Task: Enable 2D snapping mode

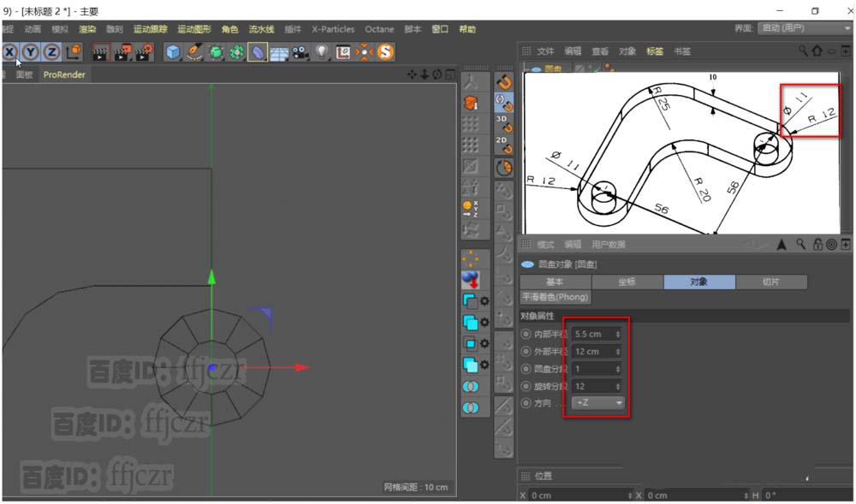Action: [x=504, y=145]
